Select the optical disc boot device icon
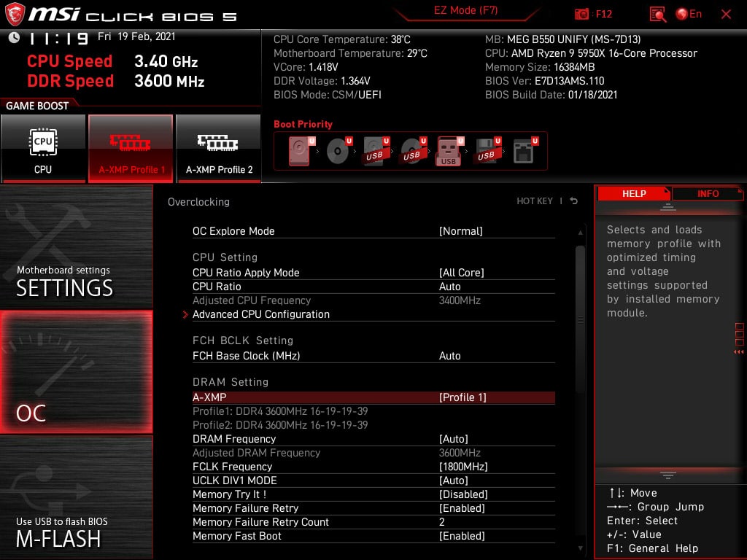The height and width of the screenshot is (560, 747). (x=339, y=151)
